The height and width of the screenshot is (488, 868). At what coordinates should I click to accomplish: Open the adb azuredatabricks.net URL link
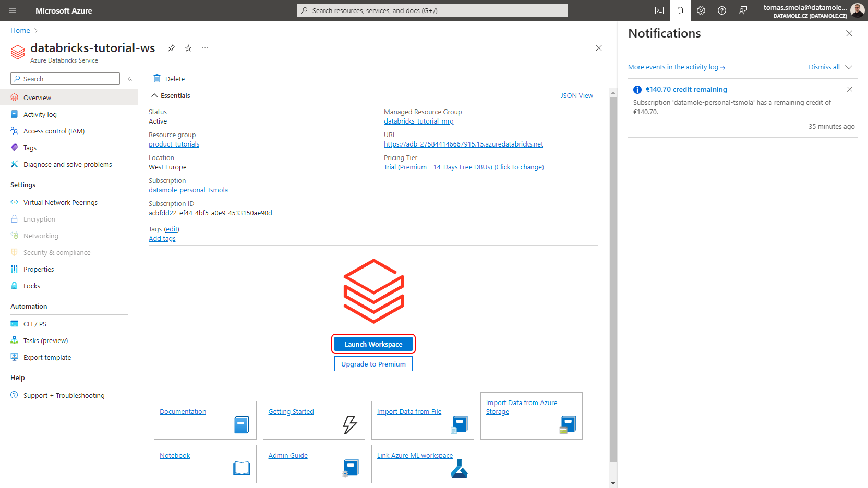(x=463, y=144)
